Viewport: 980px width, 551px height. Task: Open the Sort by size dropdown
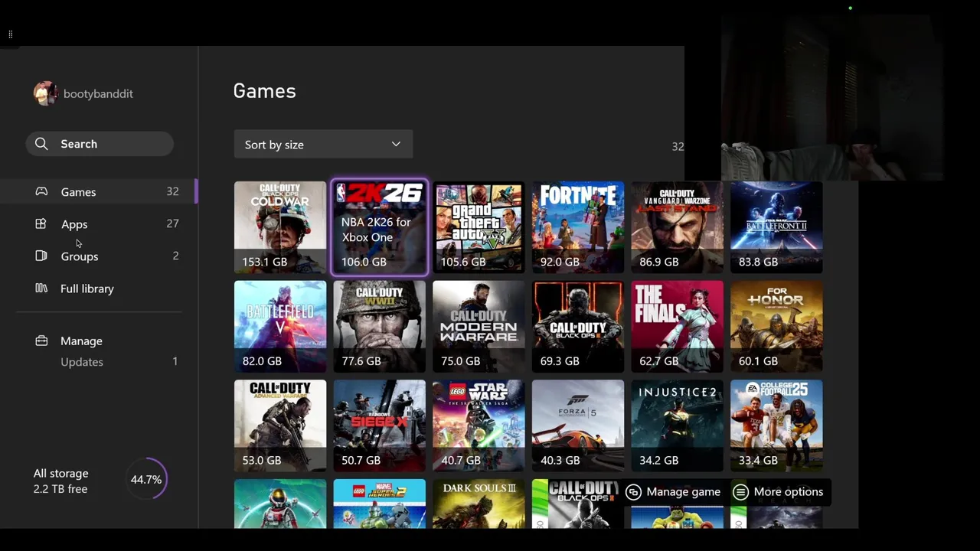tap(323, 144)
